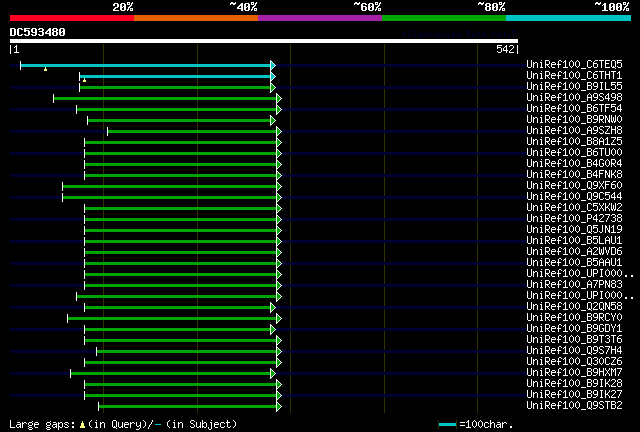
Task: Click the cyan 100char scale bar in legend
Action: tap(447, 425)
